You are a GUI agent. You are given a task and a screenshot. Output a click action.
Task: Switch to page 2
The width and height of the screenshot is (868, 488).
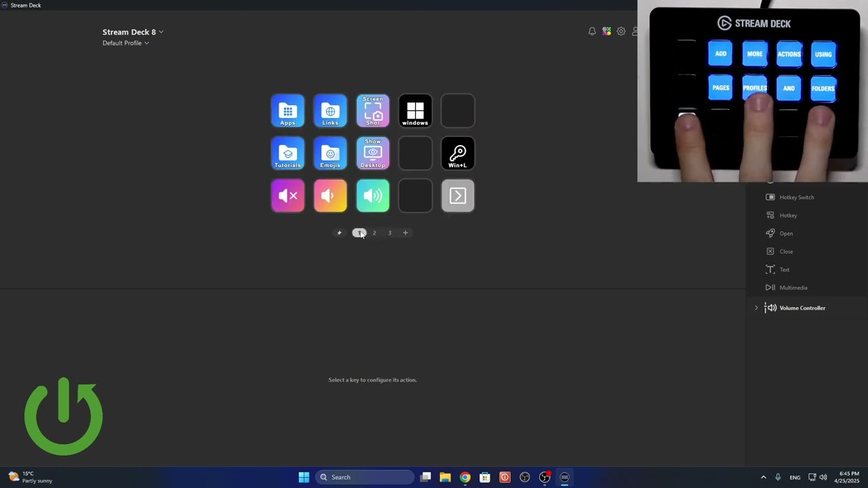click(374, 232)
